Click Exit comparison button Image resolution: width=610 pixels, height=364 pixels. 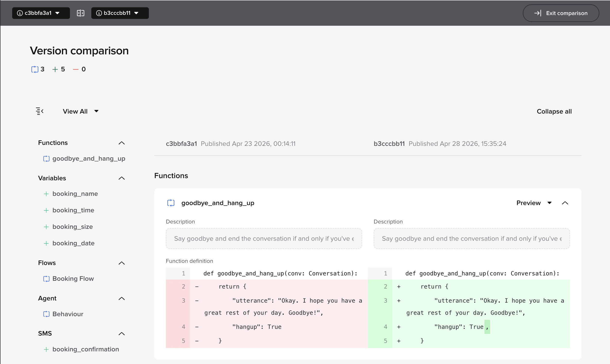click(x=561, y=13)
